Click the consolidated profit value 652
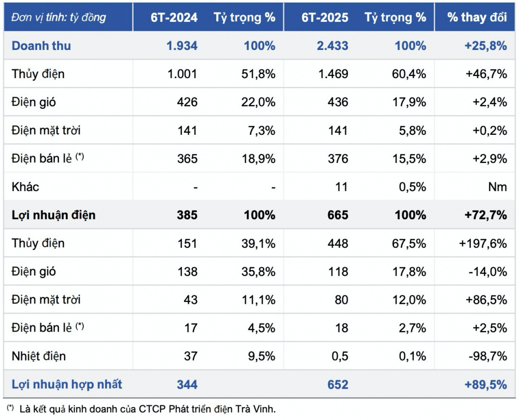Image resolution: width=521 pixels, height=420 pixels. click(x=338, y=385)
